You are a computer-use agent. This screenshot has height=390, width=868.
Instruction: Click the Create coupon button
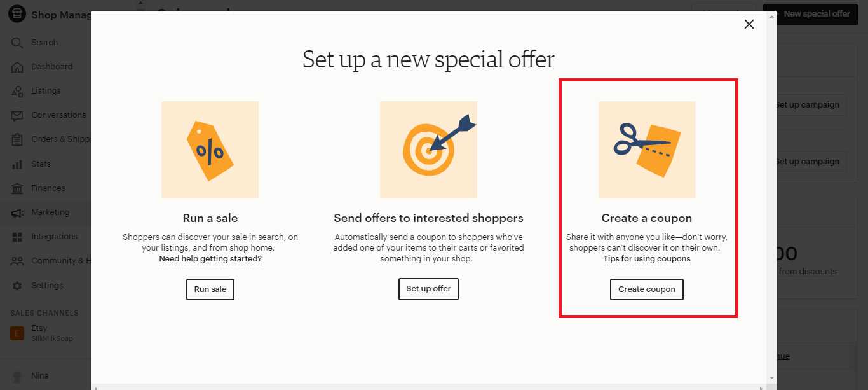pyautogui.click(x=647, y=289)
